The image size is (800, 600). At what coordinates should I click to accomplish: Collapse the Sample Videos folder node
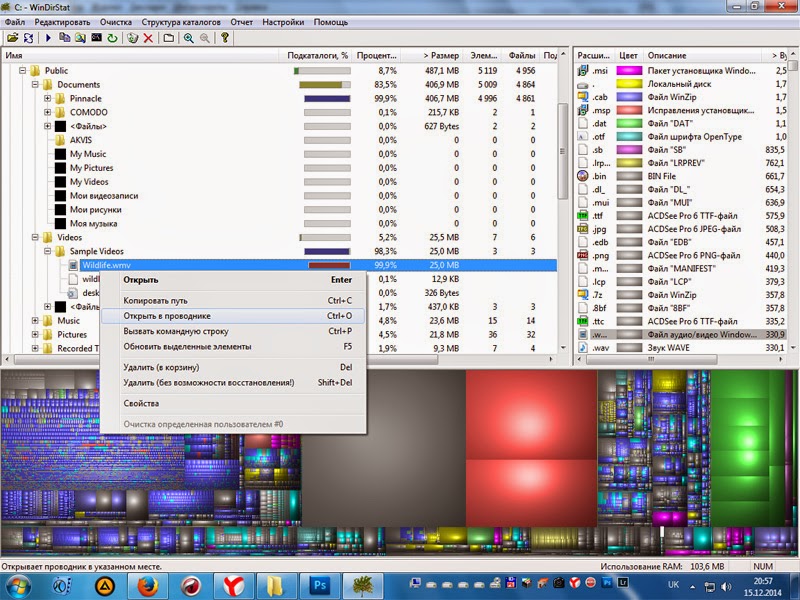coord(47,251)
